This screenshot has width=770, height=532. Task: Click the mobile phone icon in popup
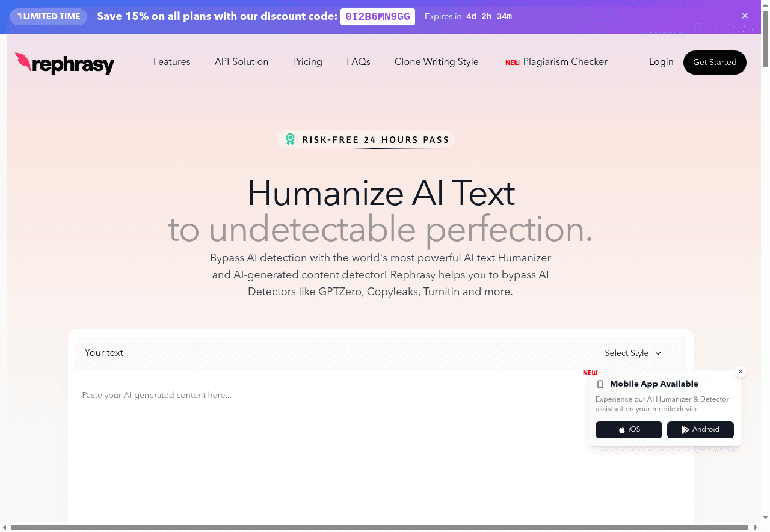pyautogui.click(x=600, y=384)
